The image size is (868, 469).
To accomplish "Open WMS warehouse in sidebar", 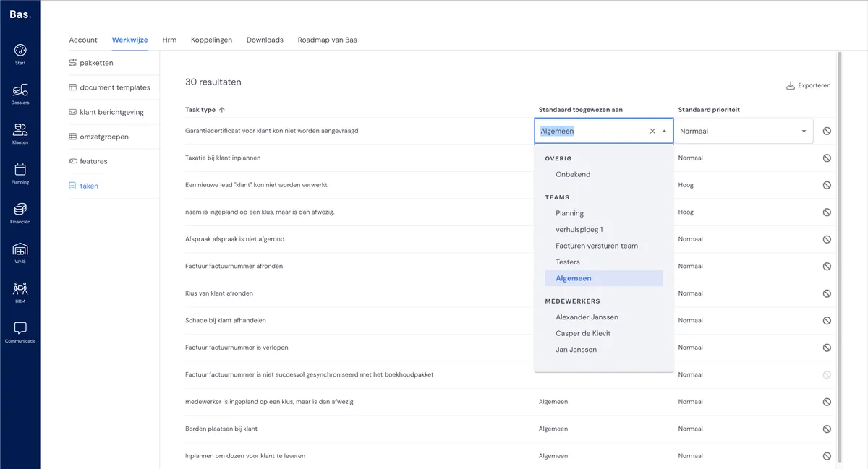I will point(20,253).
